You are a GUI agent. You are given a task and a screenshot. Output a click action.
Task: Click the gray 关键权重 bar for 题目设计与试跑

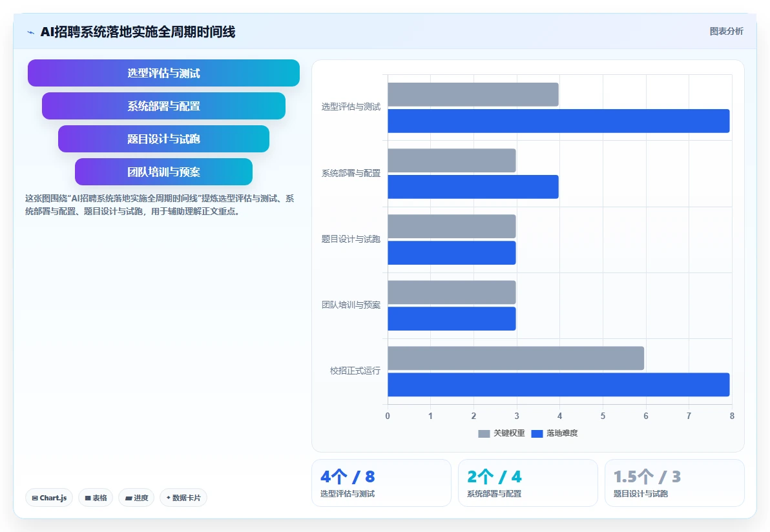(x=452, y=226)
